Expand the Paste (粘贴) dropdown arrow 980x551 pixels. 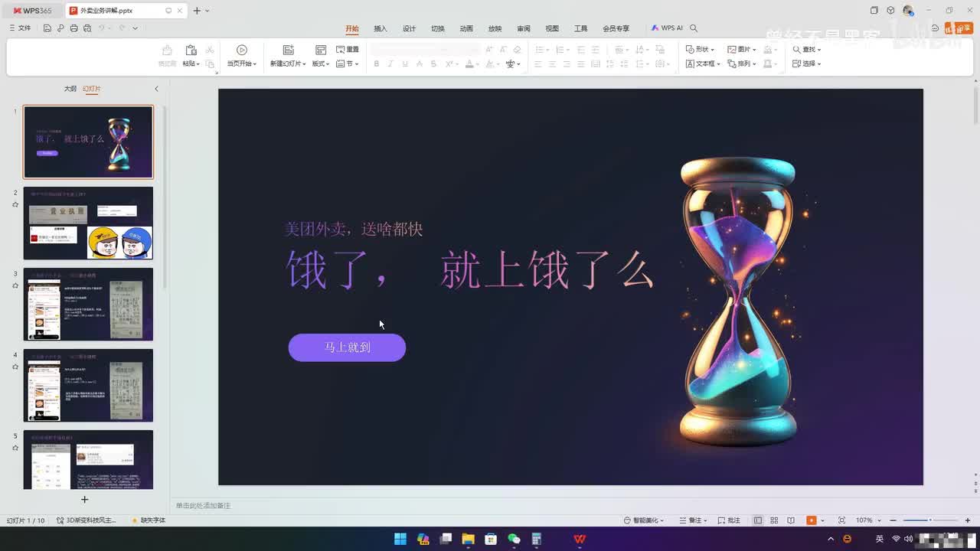pyautogui.click(x=198, y=64)
